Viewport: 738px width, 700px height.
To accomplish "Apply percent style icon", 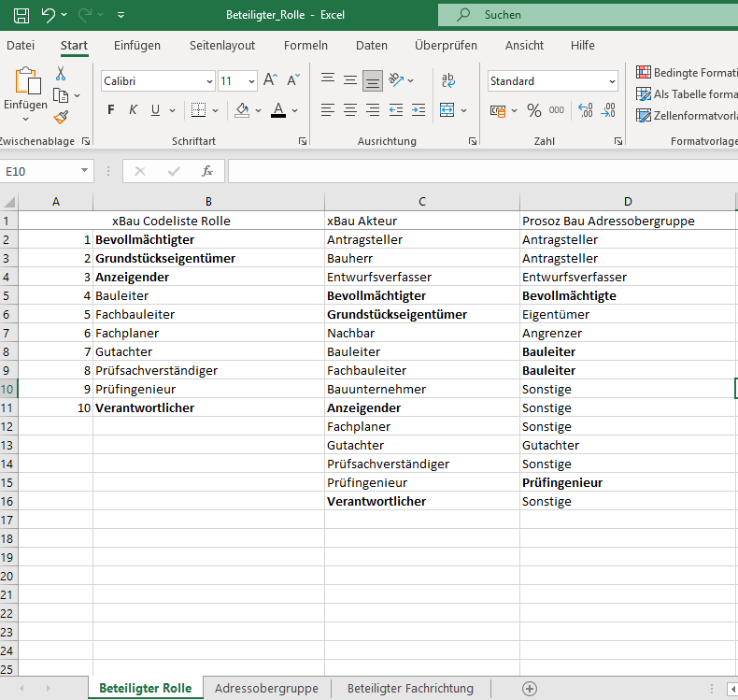I will [x=533, y=110].
